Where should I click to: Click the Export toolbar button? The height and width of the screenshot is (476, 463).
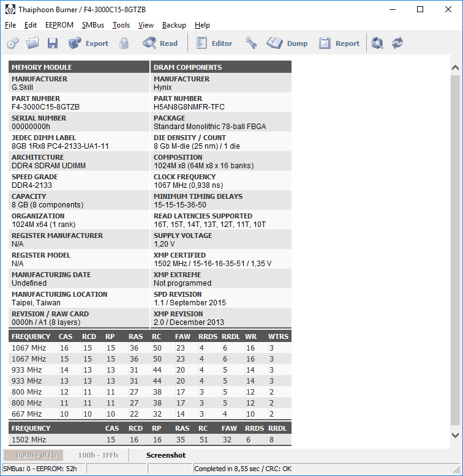(88, 43)
